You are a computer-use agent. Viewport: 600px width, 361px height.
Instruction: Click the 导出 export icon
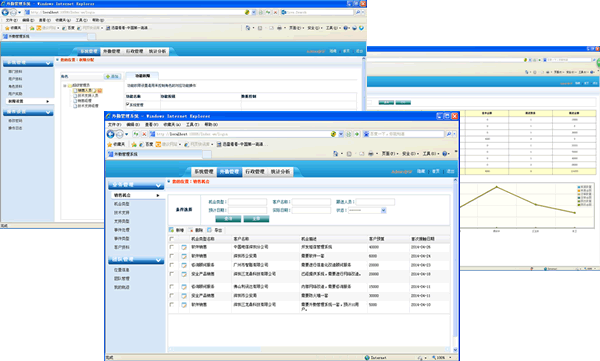[210, 230]
